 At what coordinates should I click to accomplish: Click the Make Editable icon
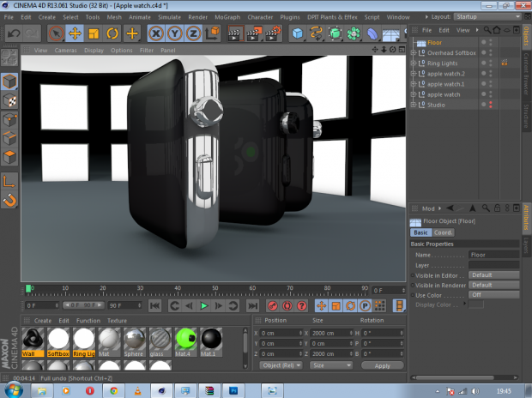(9, 57)
